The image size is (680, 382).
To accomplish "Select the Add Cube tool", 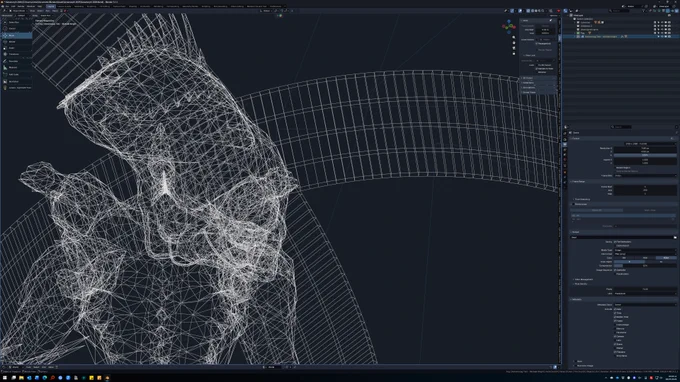I will (16, 74).
